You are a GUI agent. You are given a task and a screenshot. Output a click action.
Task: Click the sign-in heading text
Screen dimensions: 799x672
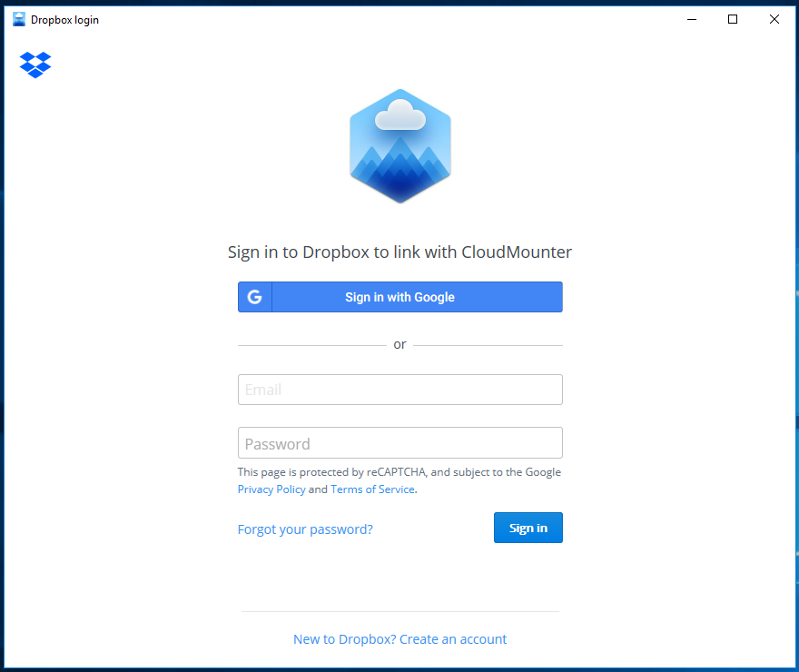(400, 252)
